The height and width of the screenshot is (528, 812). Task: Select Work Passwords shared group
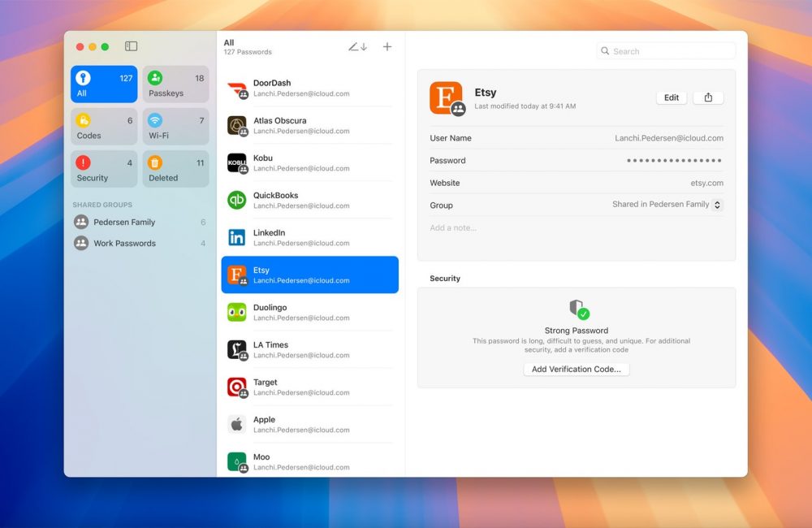(124, 243)
